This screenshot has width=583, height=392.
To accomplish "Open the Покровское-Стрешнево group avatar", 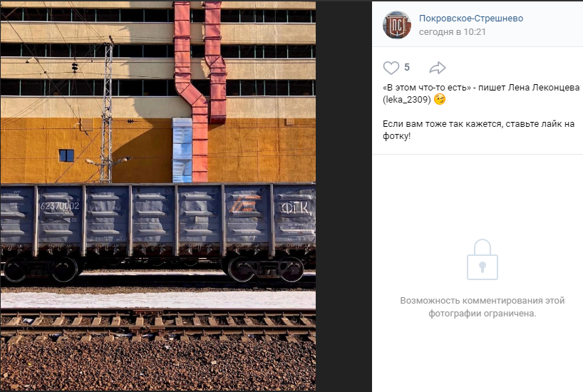I will [x=397, y=25].
